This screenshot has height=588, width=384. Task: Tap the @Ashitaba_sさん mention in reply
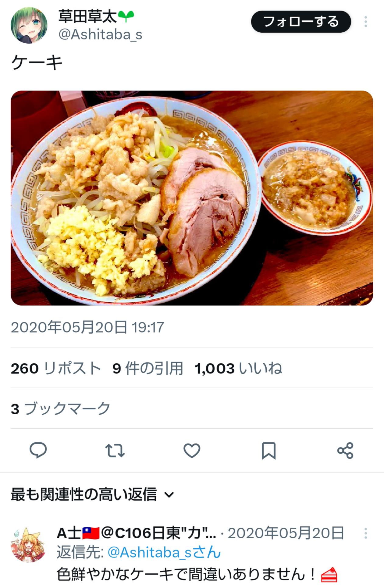pos(164,553)
